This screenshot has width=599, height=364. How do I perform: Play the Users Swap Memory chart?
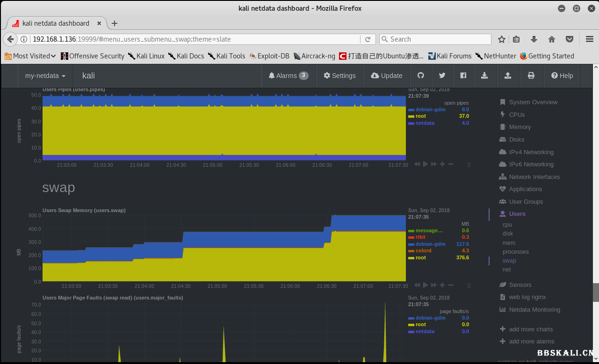click(425, 285)
